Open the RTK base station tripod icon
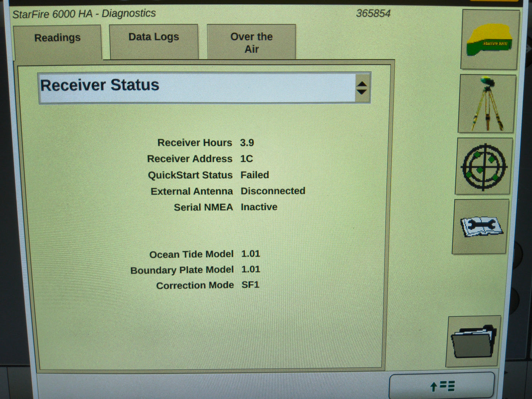Viewport: 532px width, 399px height. pyautogui.click(x=486, y=104)
